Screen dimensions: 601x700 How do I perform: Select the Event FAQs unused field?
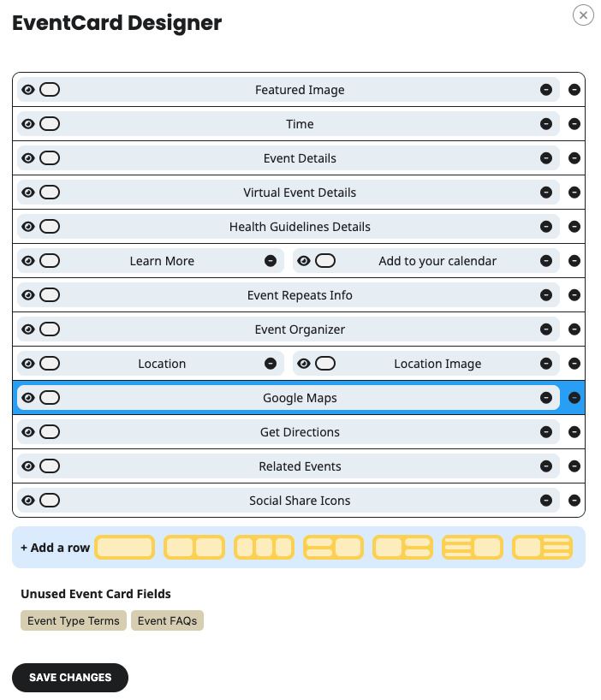click(167, 620)
